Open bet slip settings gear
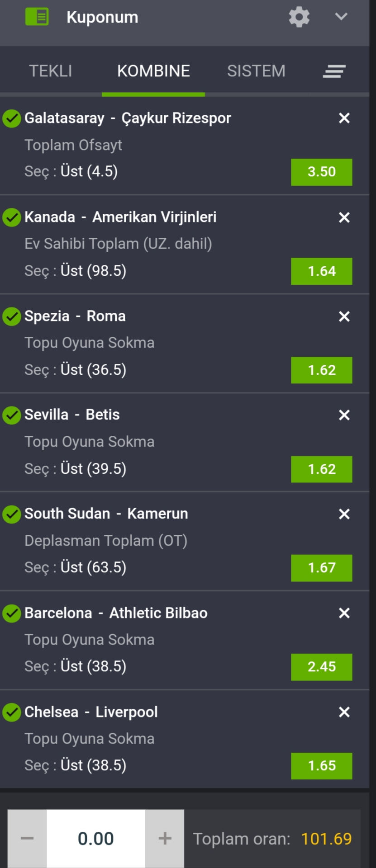 click(299, 17)
